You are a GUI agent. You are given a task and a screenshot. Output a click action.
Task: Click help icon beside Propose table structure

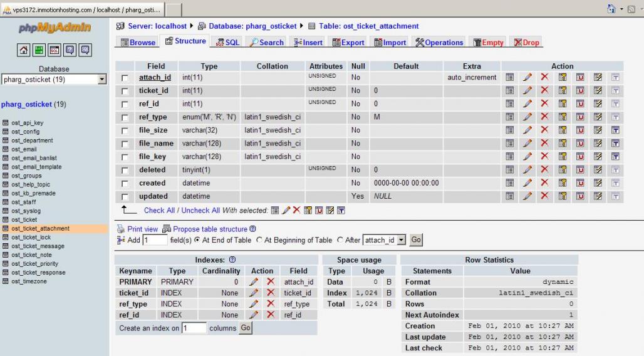click(x=252, y=229)
